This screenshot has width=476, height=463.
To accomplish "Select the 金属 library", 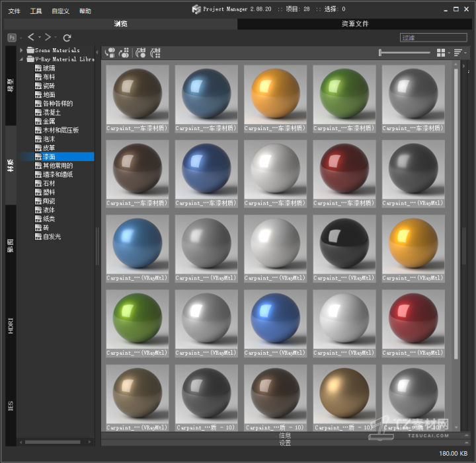I will [x=45, y=122].
